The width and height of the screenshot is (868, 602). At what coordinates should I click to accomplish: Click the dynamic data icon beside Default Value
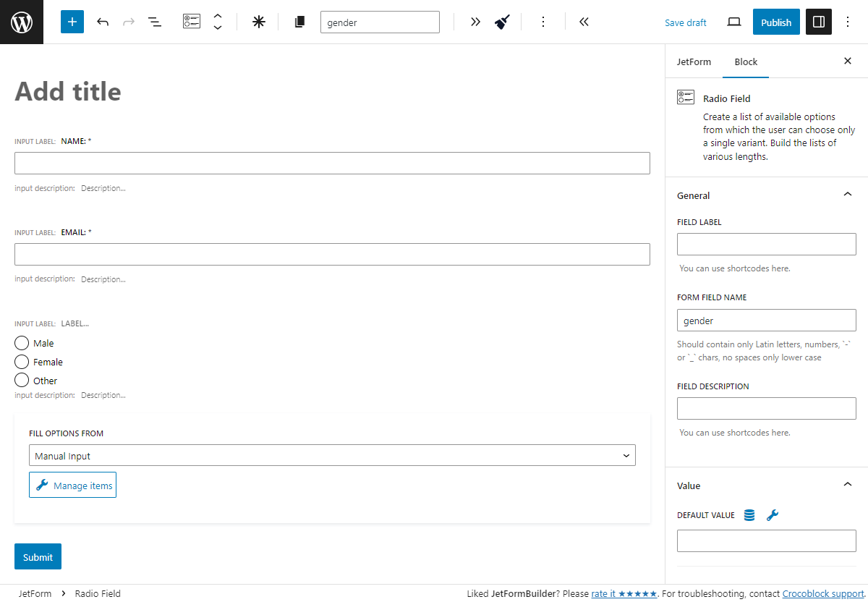coord(749,514)
